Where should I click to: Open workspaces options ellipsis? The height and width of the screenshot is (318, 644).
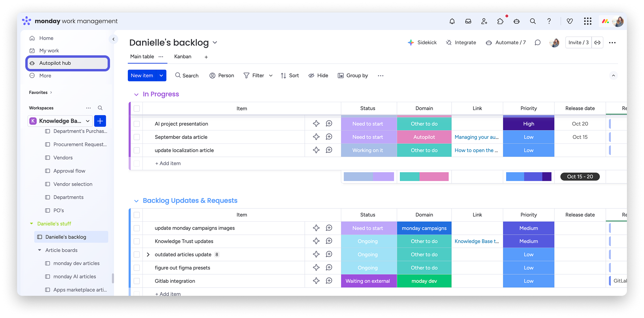click(x=88, y=108)
